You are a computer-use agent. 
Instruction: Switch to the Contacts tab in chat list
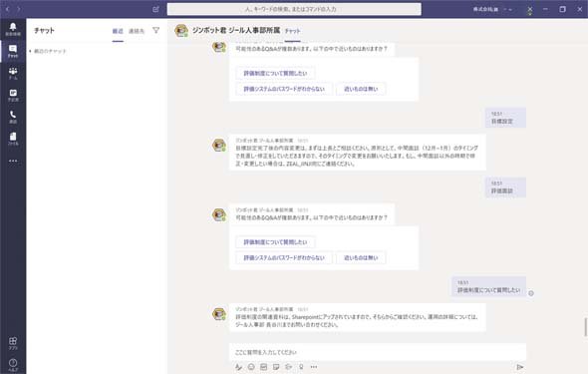(x=137, y=31)
